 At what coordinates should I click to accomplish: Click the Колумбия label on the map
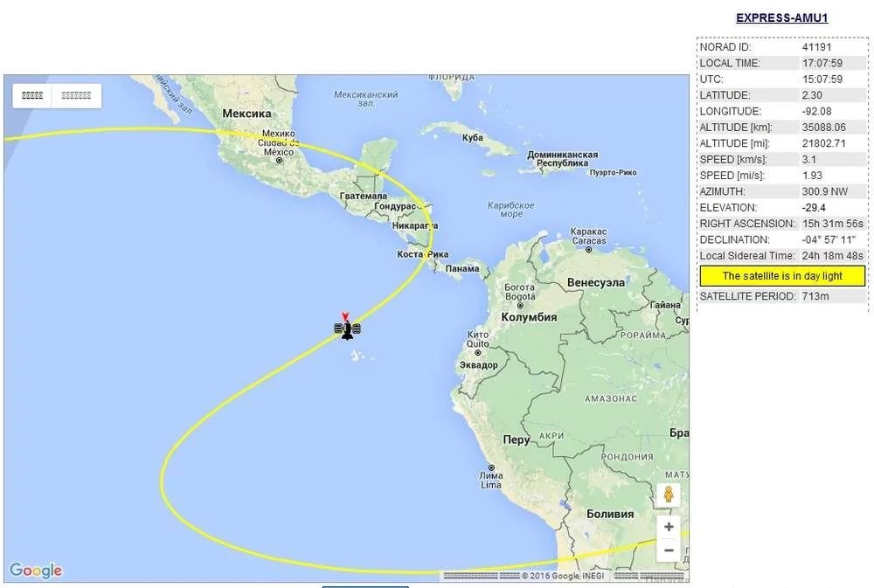(x=529, y=317)
